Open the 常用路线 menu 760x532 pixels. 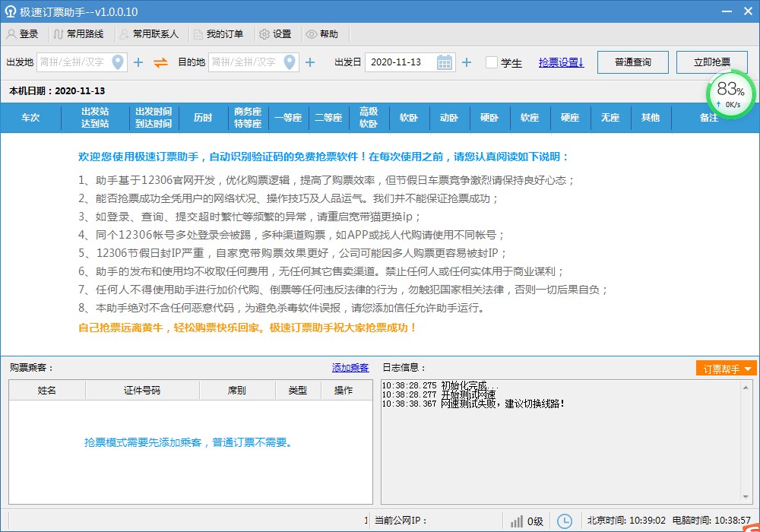pos(80,34)
